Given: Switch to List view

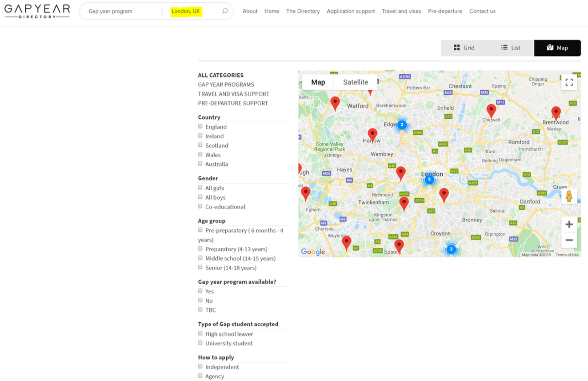Looking at the screenshot, I should [511, 48].
